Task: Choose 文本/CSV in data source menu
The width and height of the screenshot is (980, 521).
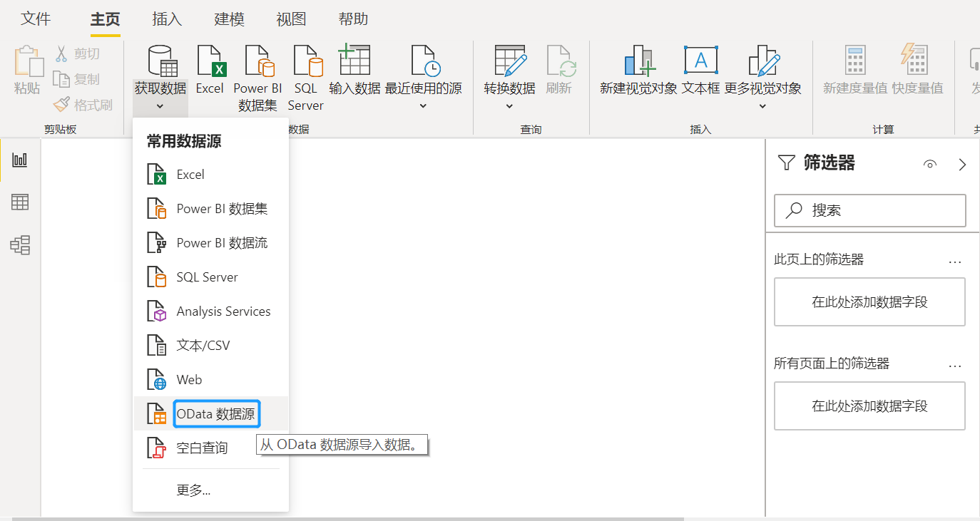Action: point(203,346)
